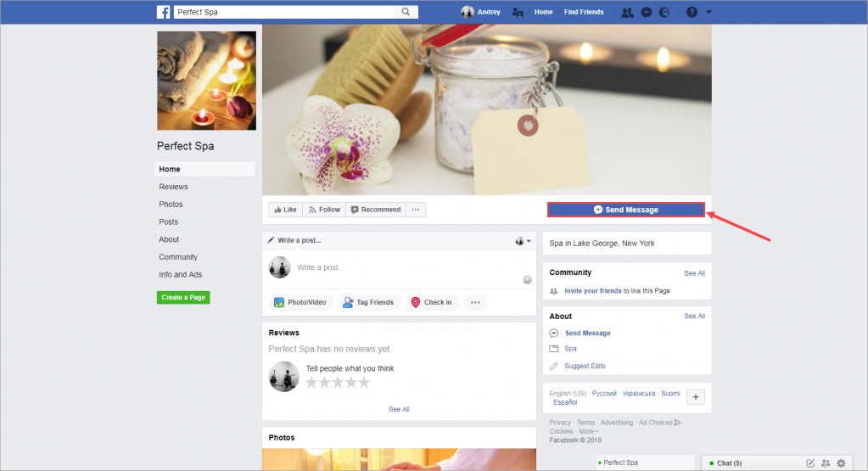Open Find Friends link
This screenshot has height=471, width=868.
click(584, 12)
